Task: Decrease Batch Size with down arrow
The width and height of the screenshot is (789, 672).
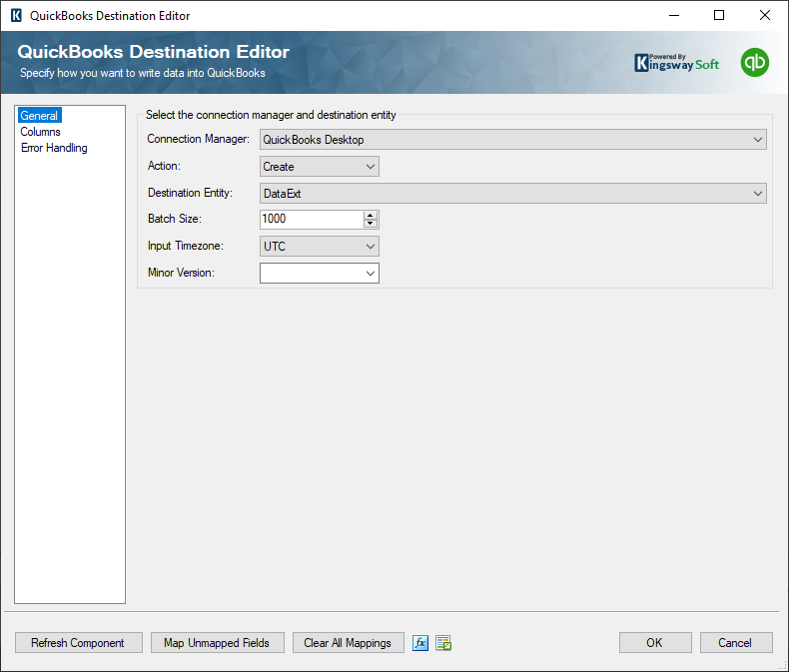Action: [x=371, y=224]
